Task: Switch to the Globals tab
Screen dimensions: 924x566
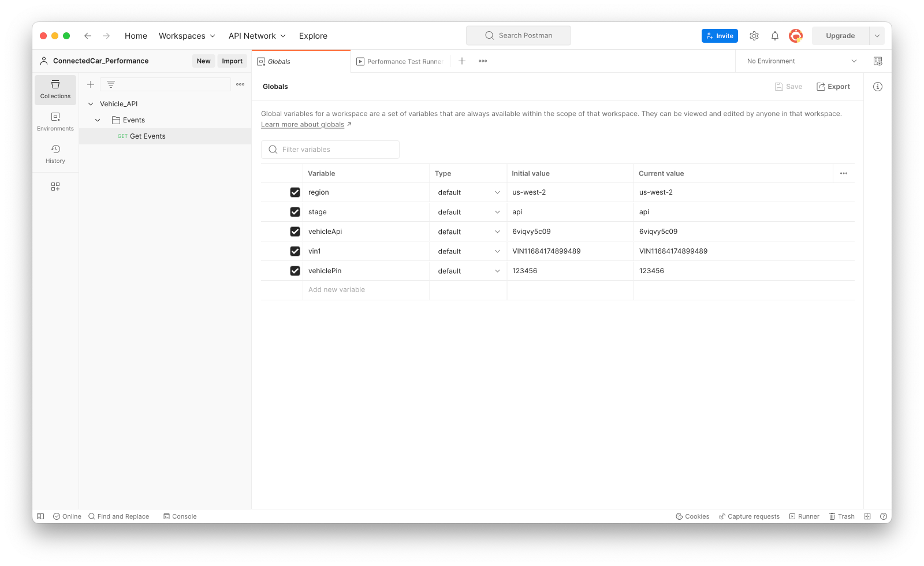Action: coord(301,61)
